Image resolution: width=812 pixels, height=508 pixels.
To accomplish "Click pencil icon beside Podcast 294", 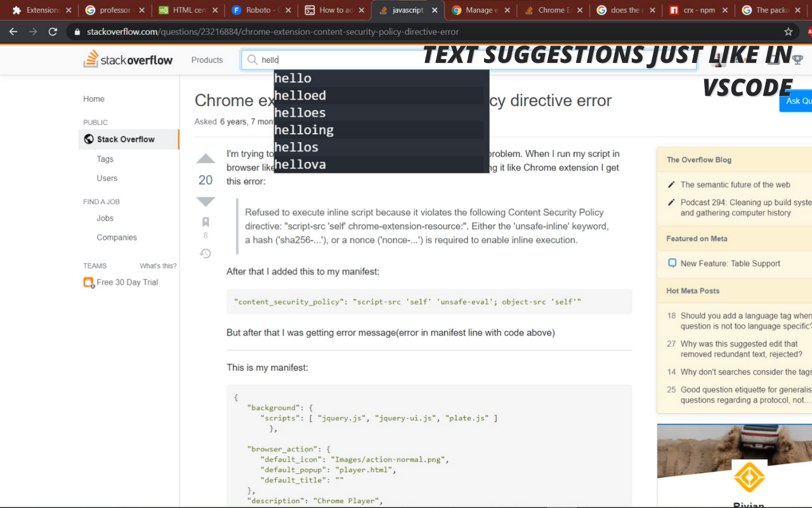I will 672,202.
